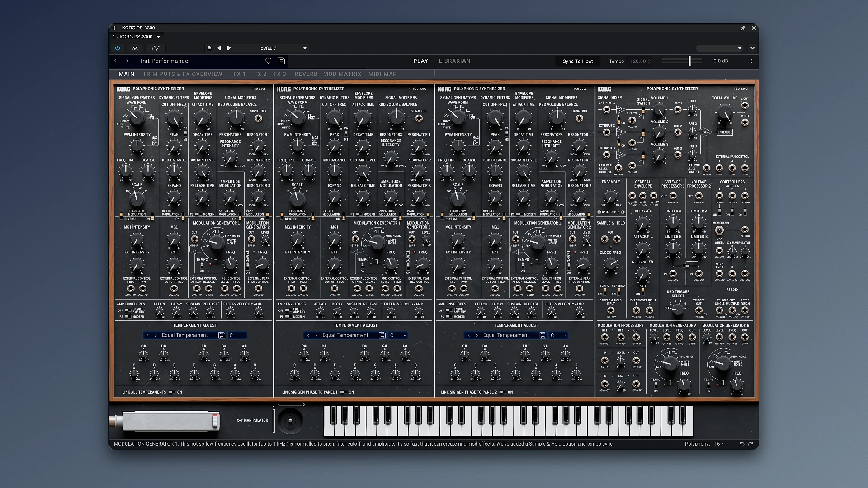This screenshot has height=488, width=868.
Task: Open the Polyphony 16 dropdown
Action: (719, 444)
